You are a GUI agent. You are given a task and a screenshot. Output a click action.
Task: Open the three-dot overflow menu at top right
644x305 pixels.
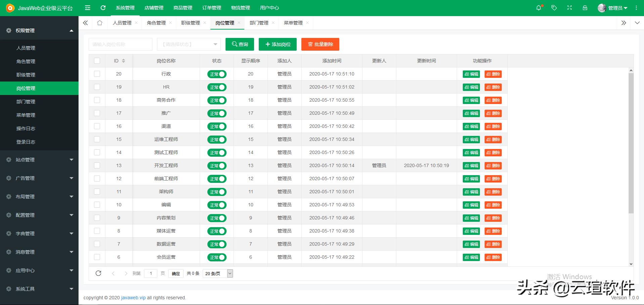(637, 7)
